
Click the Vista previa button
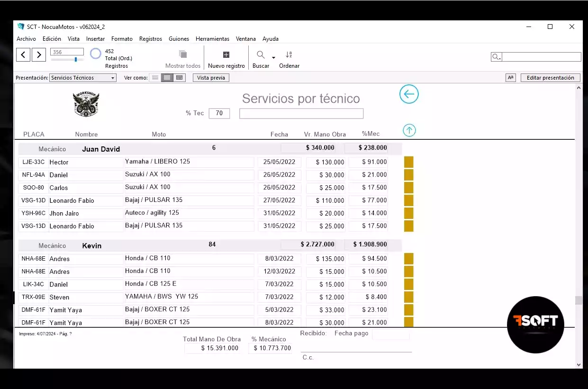211,78
